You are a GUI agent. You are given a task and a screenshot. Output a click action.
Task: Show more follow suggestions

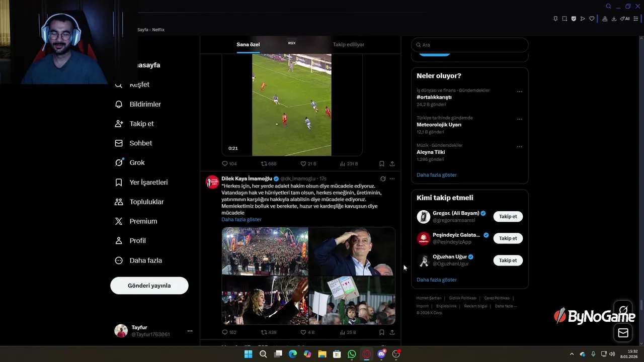(x=437, y=280)
